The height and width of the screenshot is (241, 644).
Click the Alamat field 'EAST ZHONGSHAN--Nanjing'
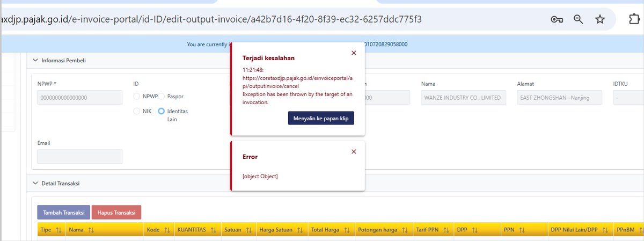pos(560,98)
